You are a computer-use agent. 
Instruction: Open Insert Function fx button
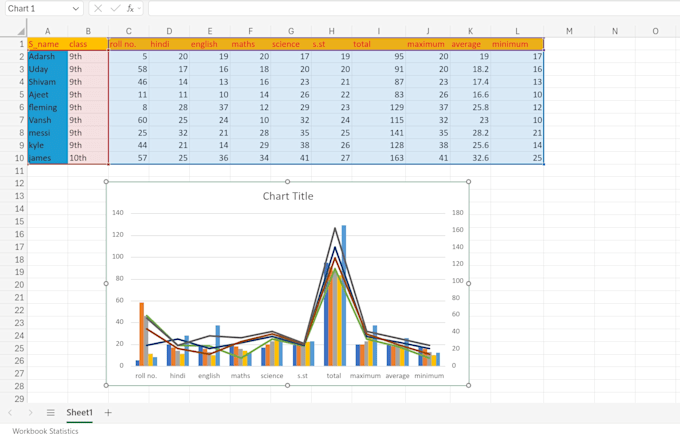click(x=130, y=8)
